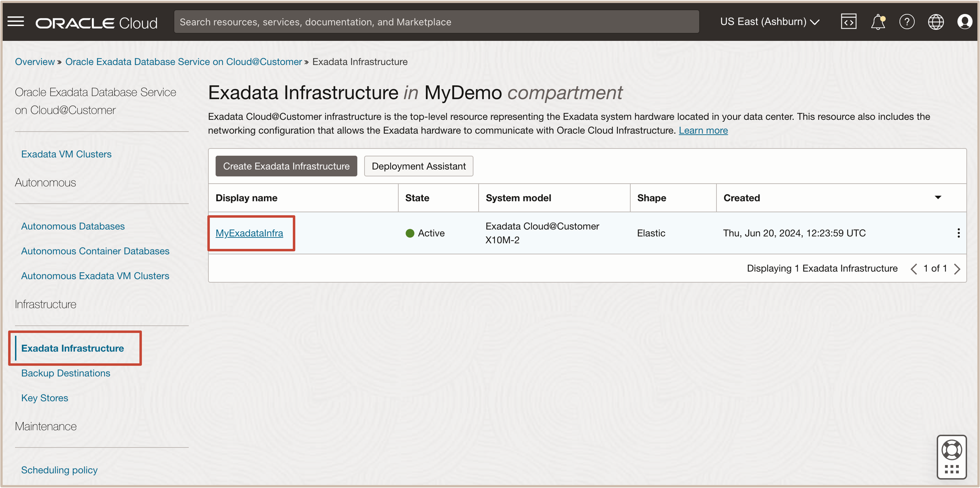The width and height of the screenshot is (980, 488).
Task: Expand the US East (Ashburn) region selector
Action: click(769, 22)
